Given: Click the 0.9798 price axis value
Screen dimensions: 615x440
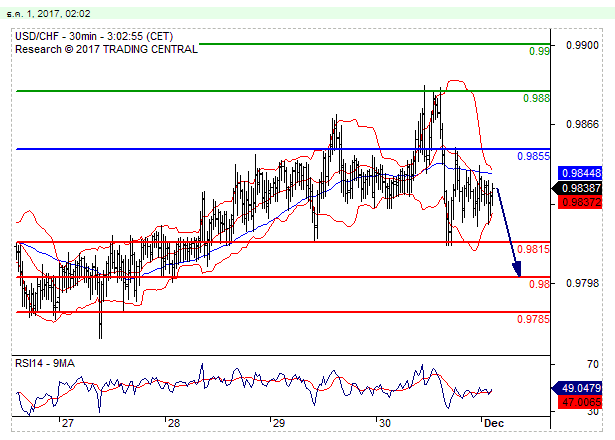Looking at the screenshot, I should 582,283.
